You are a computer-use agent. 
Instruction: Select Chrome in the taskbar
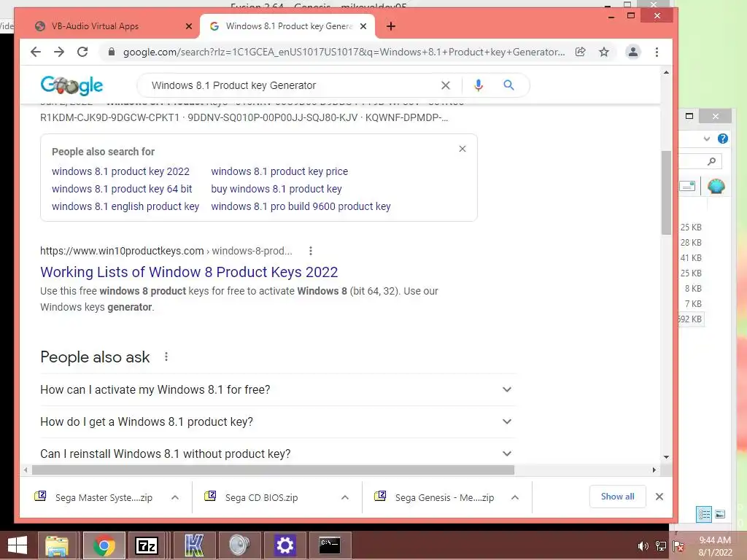point(104,545)
